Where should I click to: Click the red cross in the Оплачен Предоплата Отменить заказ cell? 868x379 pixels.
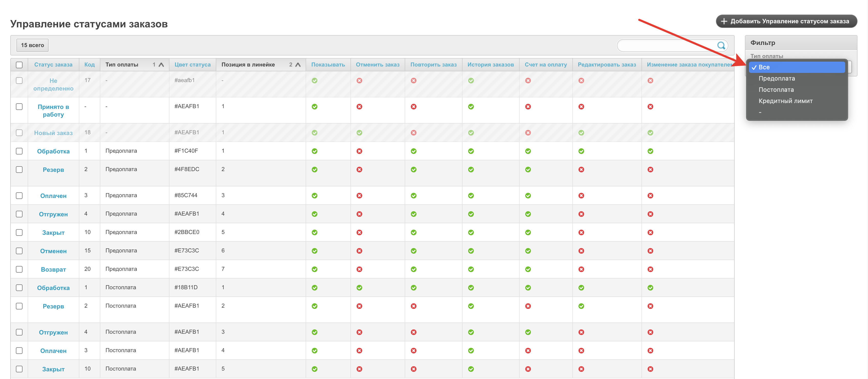(x=359, y=196)
